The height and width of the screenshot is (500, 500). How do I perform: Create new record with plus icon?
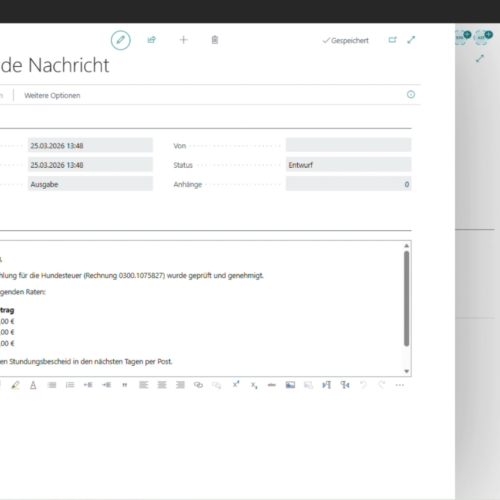tap(183, 40)
